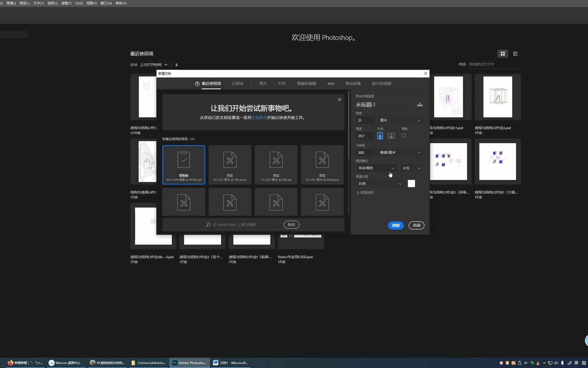Switch to Firefox 哔哩哔哩 taskbar window

[25, 363]
